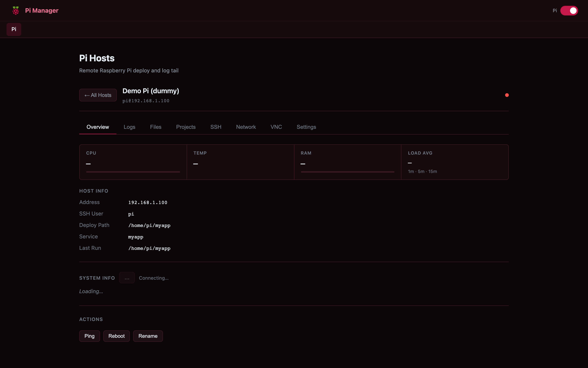Open the Pi Manager home link
Image resolution: width=588 pixels, height=368 pixels.
click(42, 10)
